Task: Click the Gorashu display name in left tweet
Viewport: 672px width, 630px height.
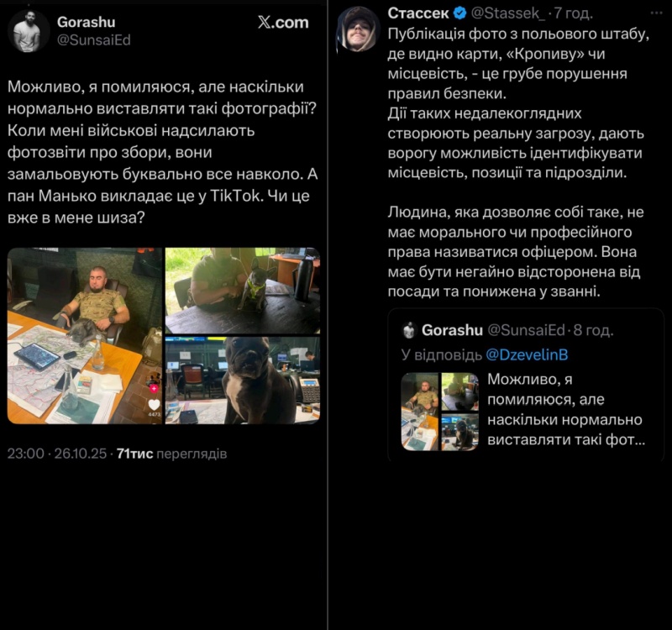Action: pyautogui.click(x=87, y=22)
